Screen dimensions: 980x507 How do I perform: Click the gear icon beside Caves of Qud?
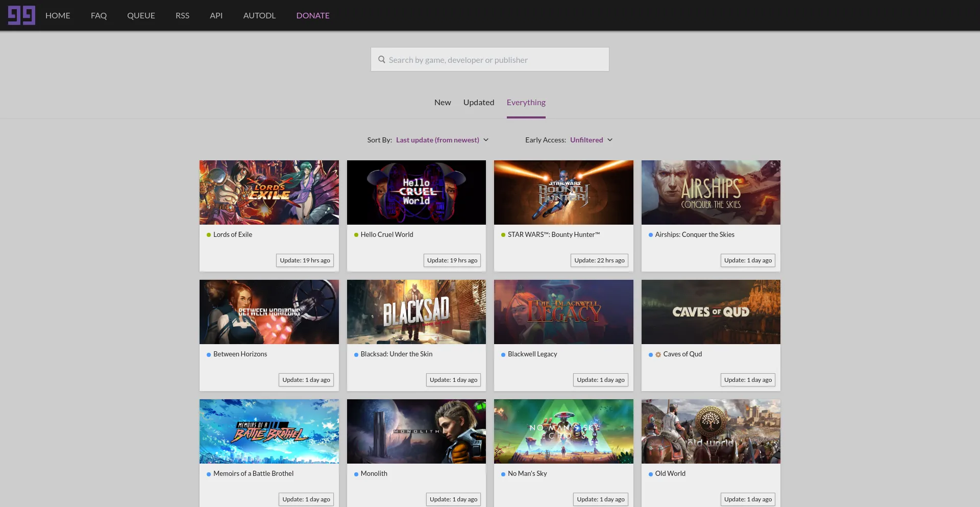(x=658, y=354)
